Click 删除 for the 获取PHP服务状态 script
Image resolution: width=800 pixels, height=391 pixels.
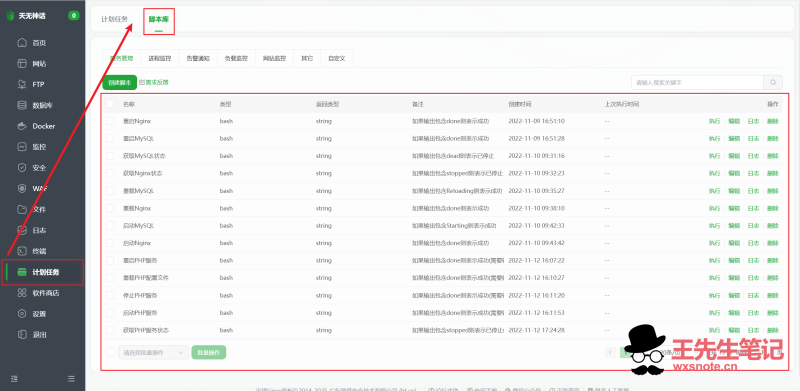(x=773, y=330)
